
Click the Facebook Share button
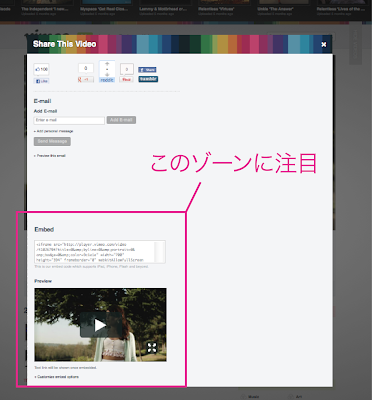(x=147, y=70)
